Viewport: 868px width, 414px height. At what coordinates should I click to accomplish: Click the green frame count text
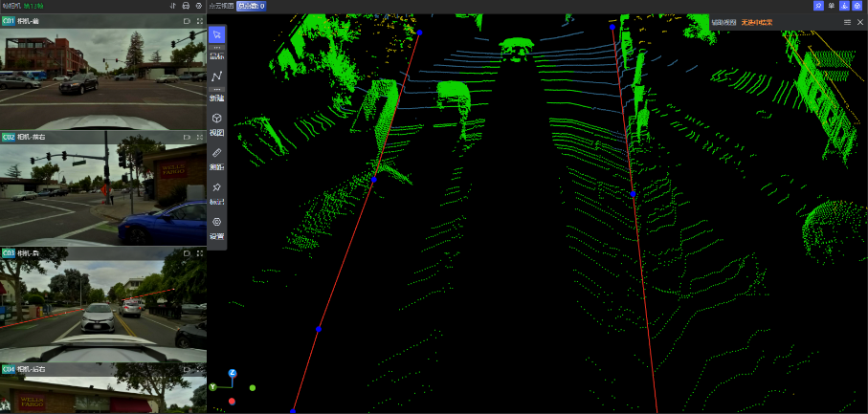pyautogui.click(x=33, y=6)
